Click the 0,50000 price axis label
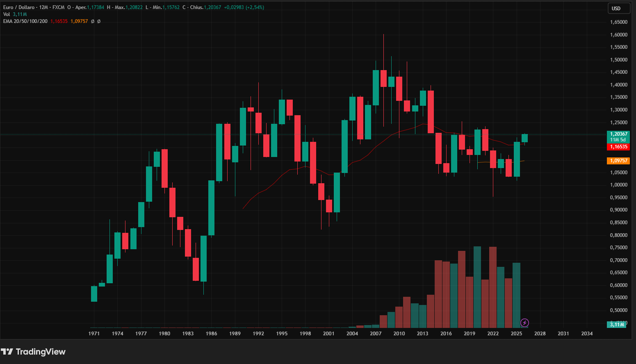The height and width of the screenshot is (364, 636). [x=619, y=310]
